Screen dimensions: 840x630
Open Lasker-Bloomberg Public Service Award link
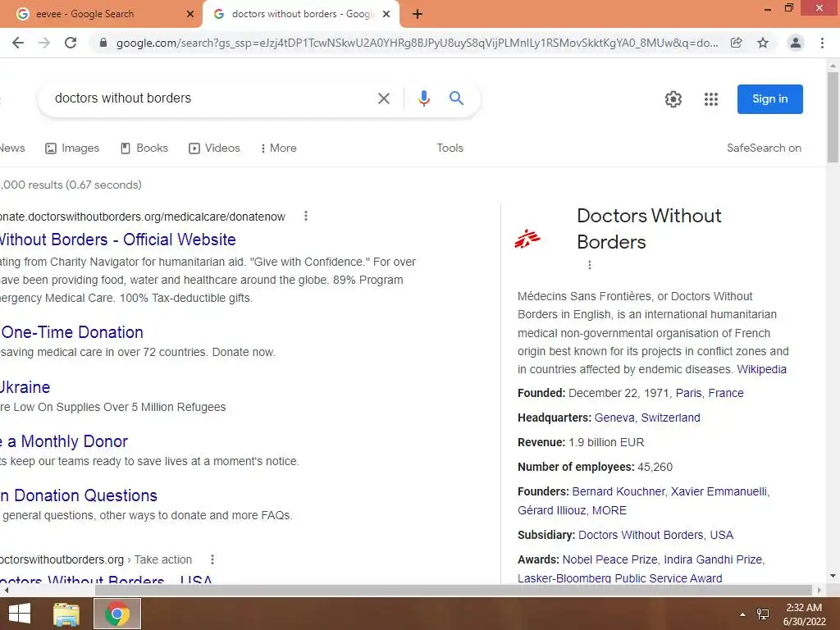620,578
